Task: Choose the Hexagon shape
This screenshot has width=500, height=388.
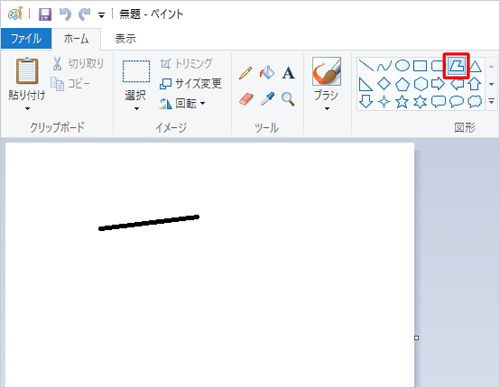Action: pos(421,84)
